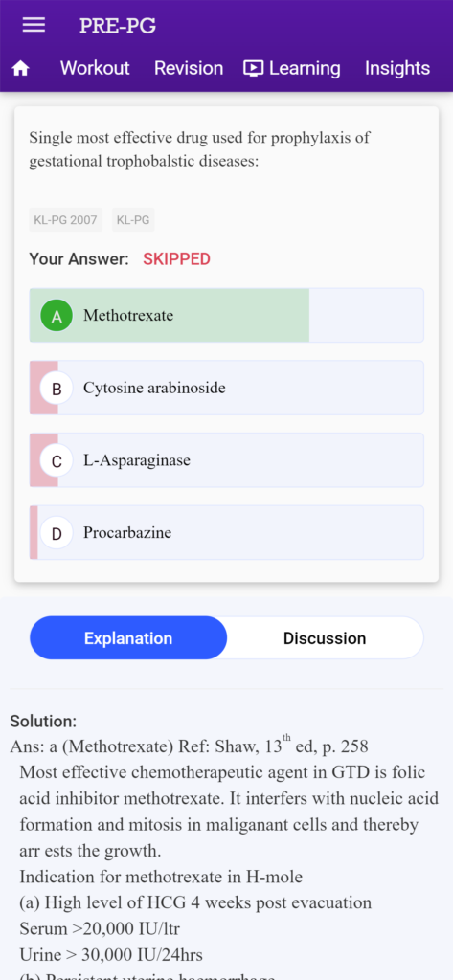Switch to the Revision tab
Viewport: 453px width, 980px height.
coord(189,68)
